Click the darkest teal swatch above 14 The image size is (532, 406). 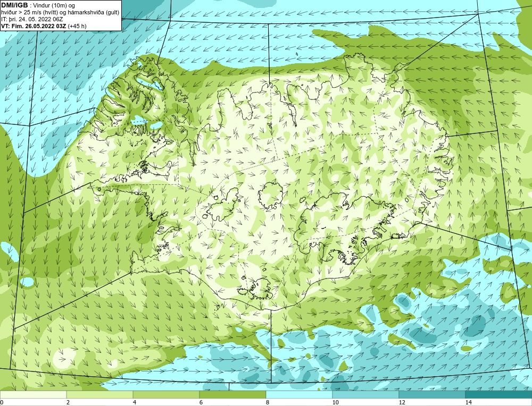[x=499, y=394]
